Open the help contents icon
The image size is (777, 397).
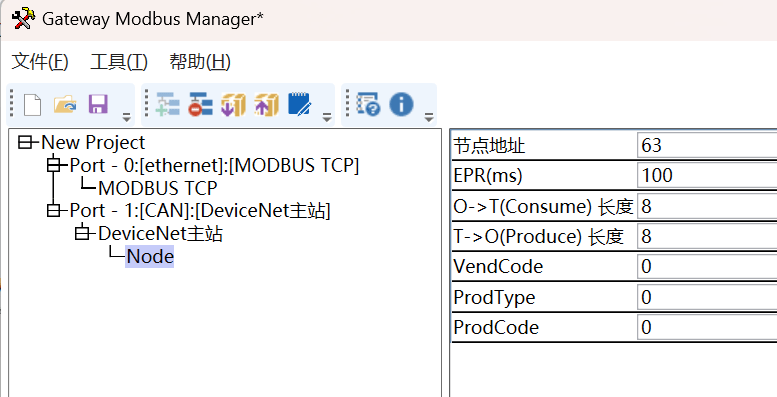tap(368, 105)
